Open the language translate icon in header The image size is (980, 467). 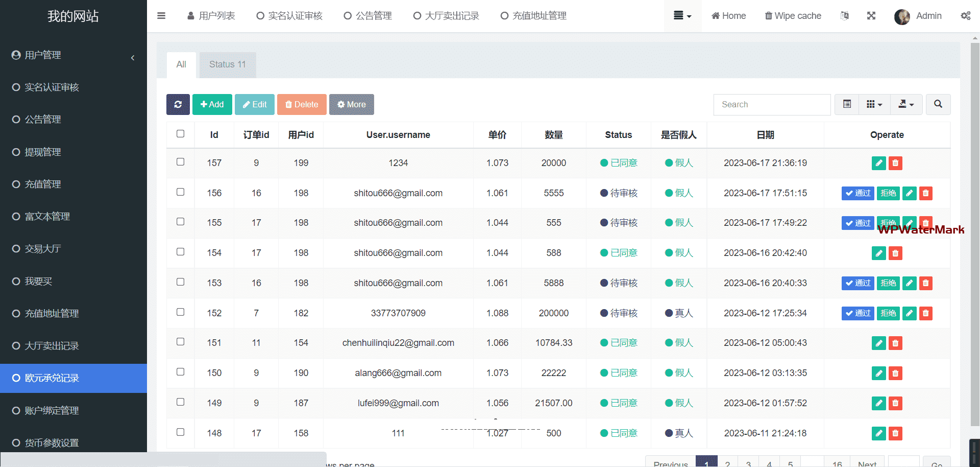tap(844, 16)
